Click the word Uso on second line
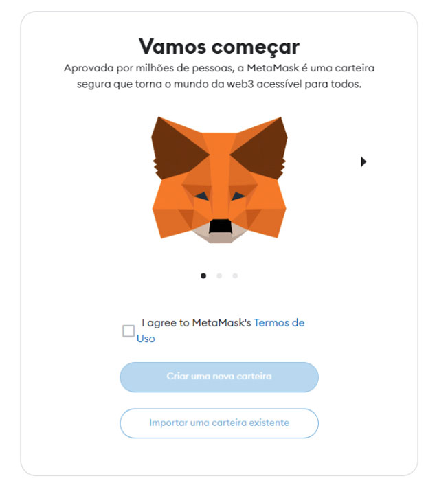The width and height of the screenshot is (448, 483). point(146,339)
